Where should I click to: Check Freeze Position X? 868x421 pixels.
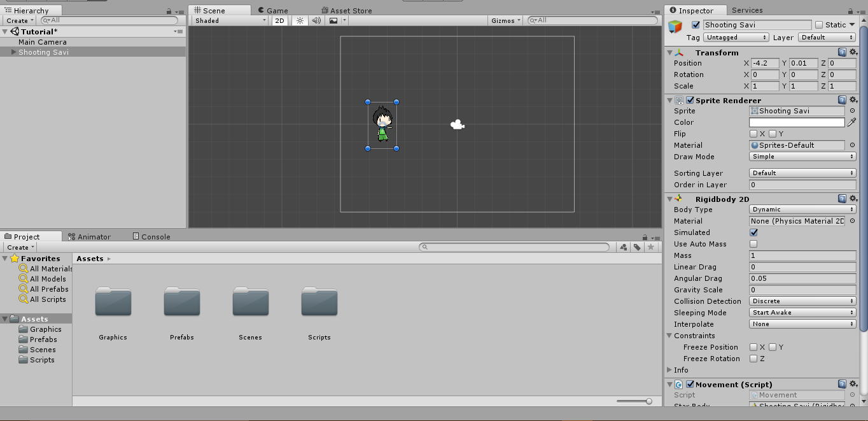point(753,347)
